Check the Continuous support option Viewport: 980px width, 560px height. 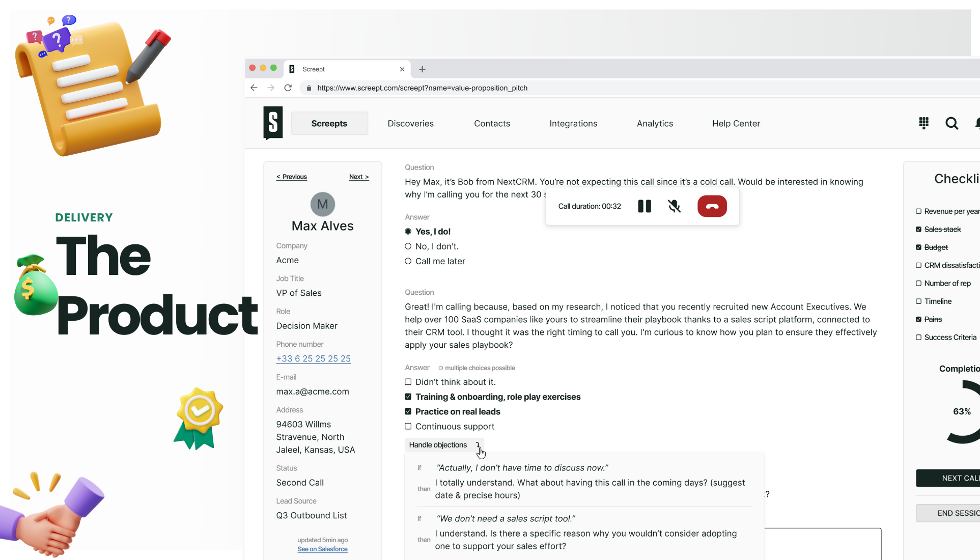tap(408, 426)
